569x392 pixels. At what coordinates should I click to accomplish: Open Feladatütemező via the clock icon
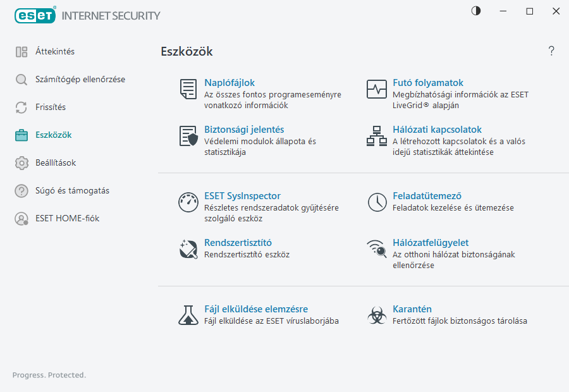(376, 202)
